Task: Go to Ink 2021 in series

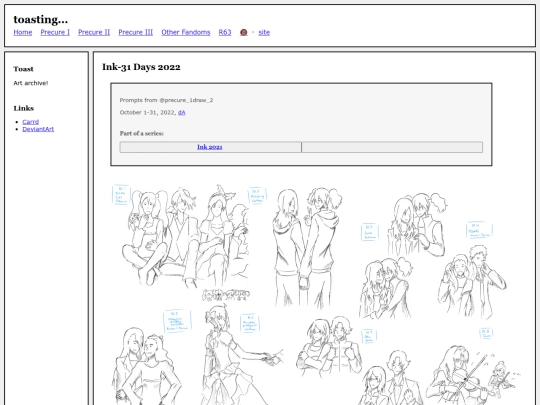Action: click(x=210, y=147)
